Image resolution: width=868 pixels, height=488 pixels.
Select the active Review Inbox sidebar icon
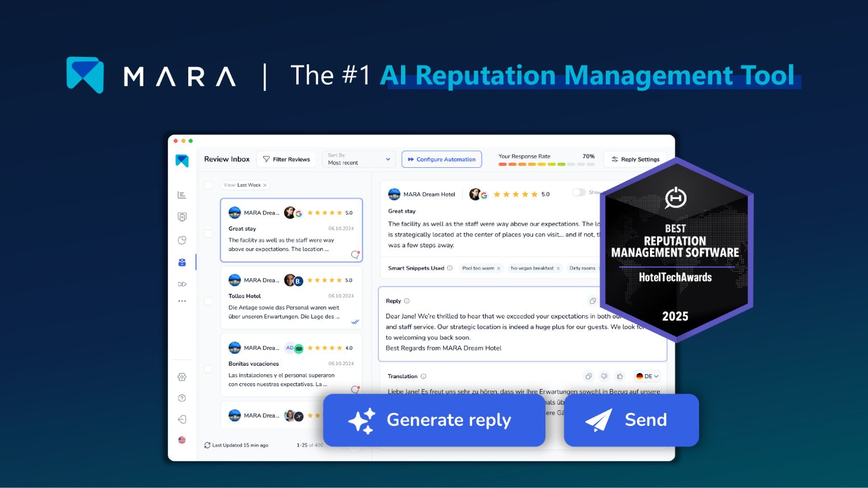click(x=182, y=262)
